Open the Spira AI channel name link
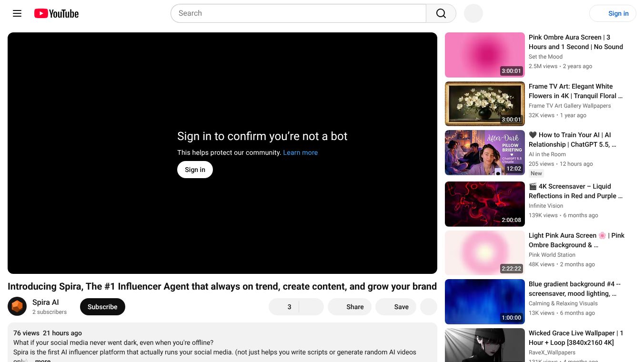 (x=46, y=302)
